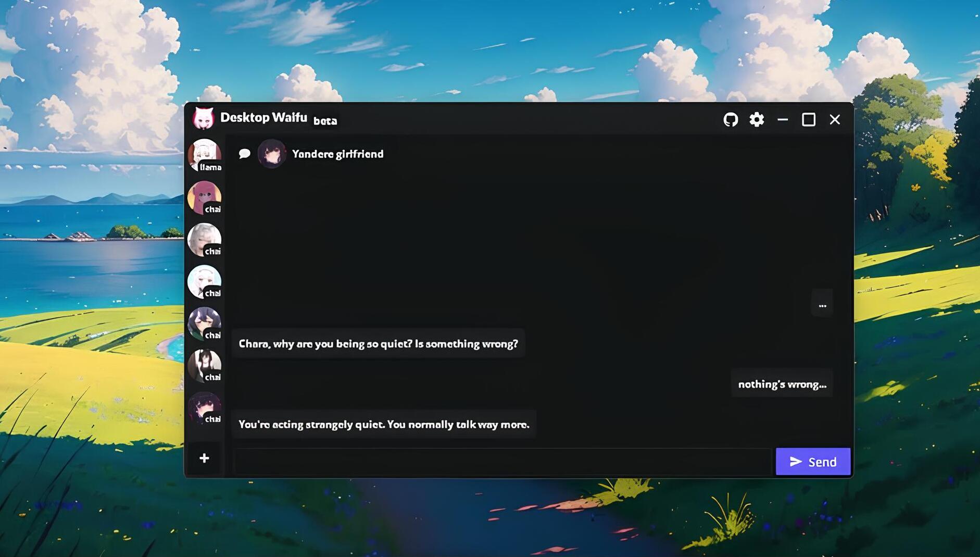This screenshot has height=557, width=980.
Task: Click message 'You're acting strangely quiet.'
Action: pos(384,425)
